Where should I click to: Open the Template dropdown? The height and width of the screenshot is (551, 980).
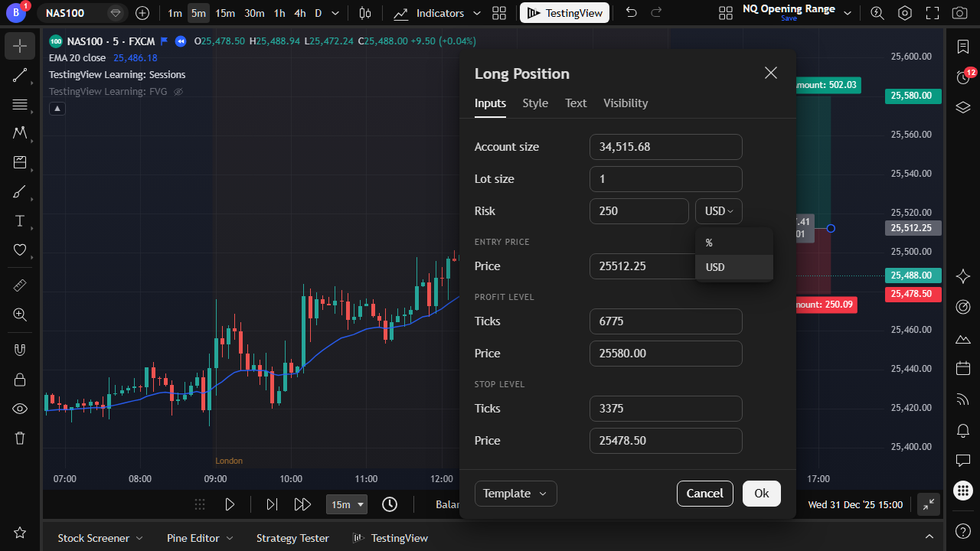point(515,494)
